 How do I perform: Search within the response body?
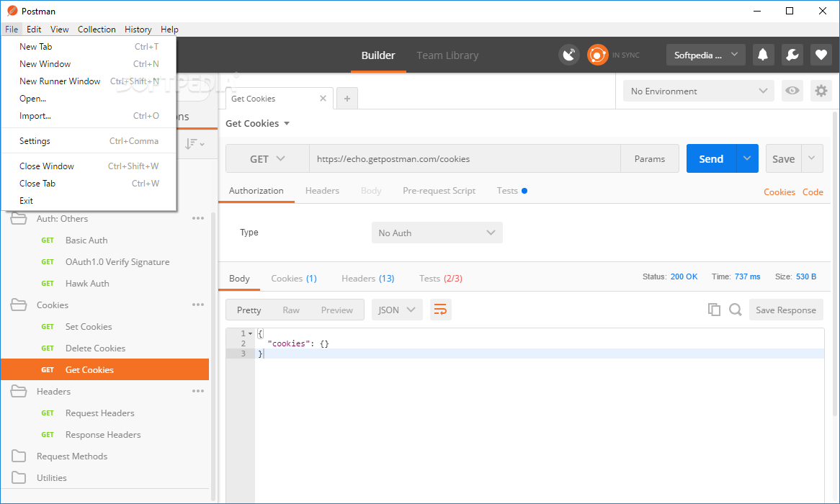(x=736, y=310)
